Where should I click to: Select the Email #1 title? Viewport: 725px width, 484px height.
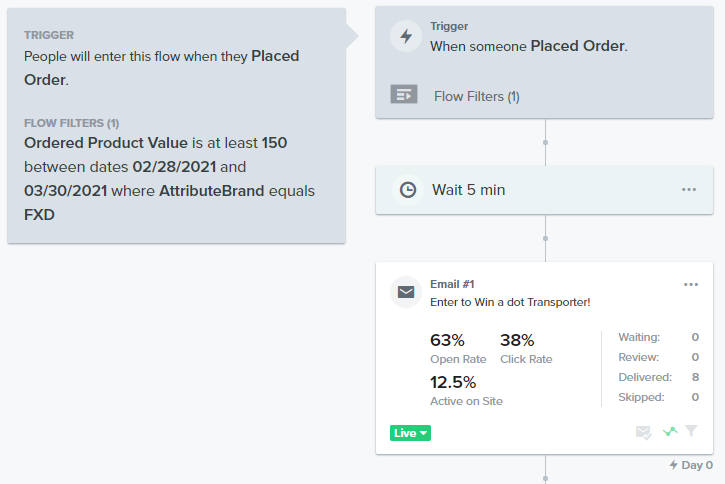click(x=452, y=284)
